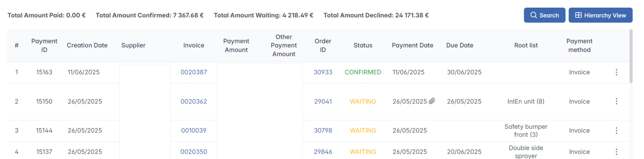This screenshot has height=159, width=644.
Task: Open order 30933 link
Action: tap(323, 72)
